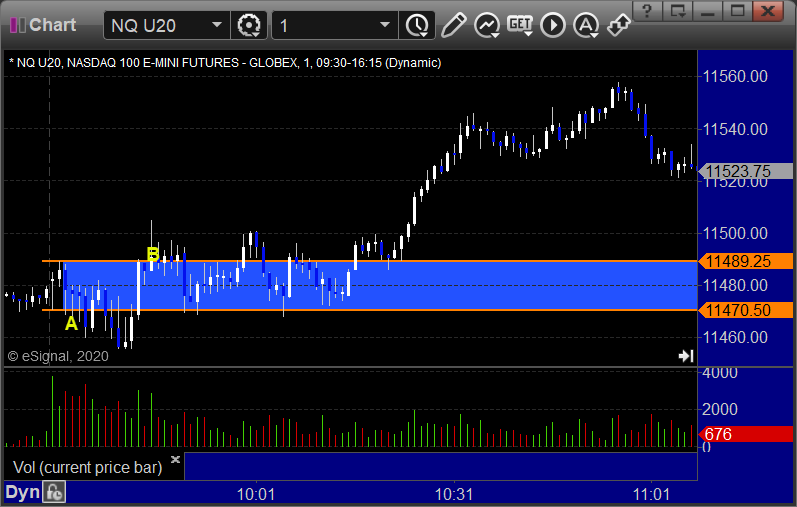Click the 11540.00 price axis label
The image size is (797, 507).
[735, 129]
